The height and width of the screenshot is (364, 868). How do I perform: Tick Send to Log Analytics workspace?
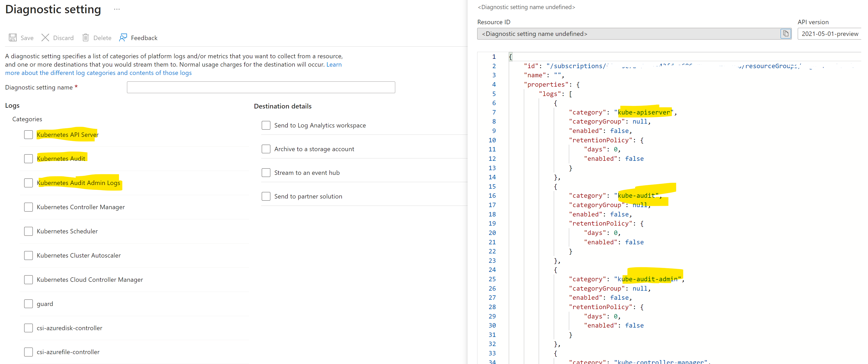266,125
